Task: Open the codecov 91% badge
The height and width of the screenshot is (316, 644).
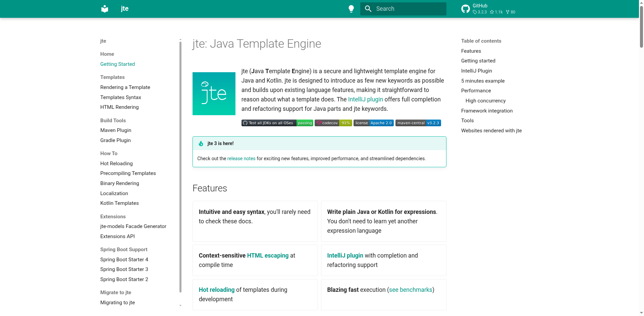Action: click(333, 123)
